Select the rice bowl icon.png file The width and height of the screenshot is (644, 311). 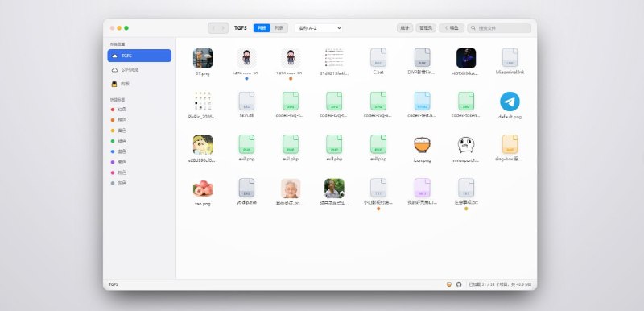(422, 144)
